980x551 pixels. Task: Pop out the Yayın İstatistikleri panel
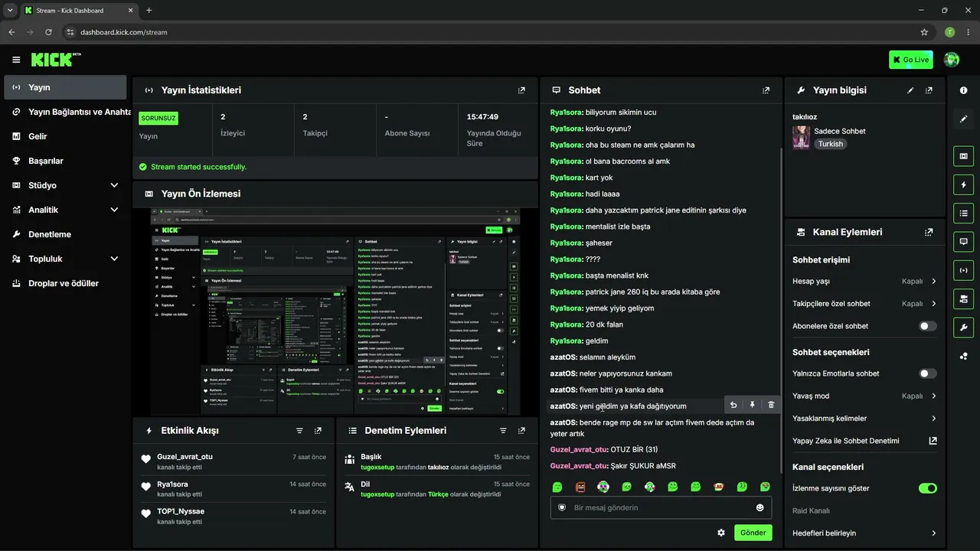coord(521,90)
